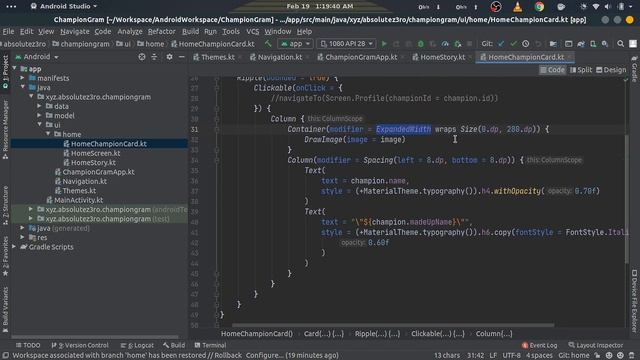Image resolution: width=640 pixels, height=360 pixels.
Task: Click the Make Project hammer icon
Action: pos(268,44)
